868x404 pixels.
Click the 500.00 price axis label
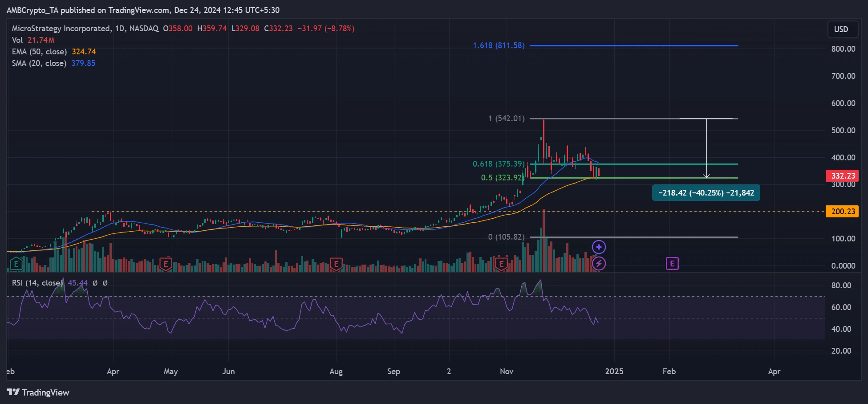[843, 131]
